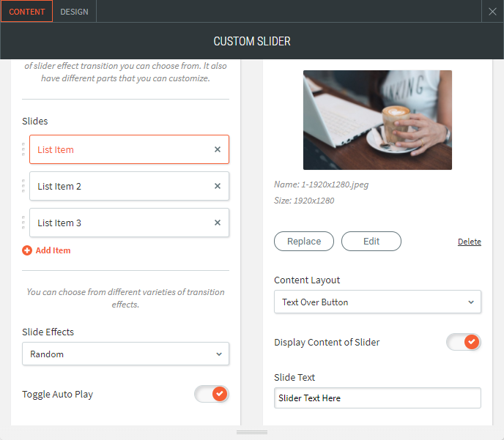Viewport: 504px width, 440px height.
Task: Click the slide image thumbnail preview
Action: [377, 120]
